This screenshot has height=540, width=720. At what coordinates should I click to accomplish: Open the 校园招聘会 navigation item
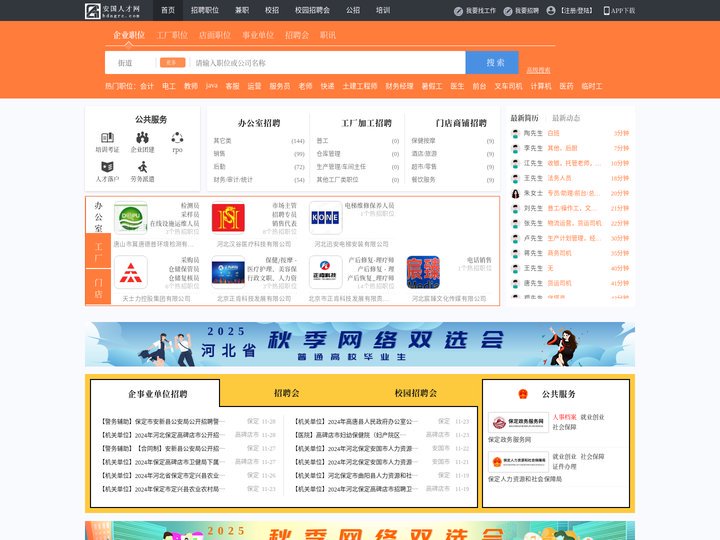click(x=312, y=10)
